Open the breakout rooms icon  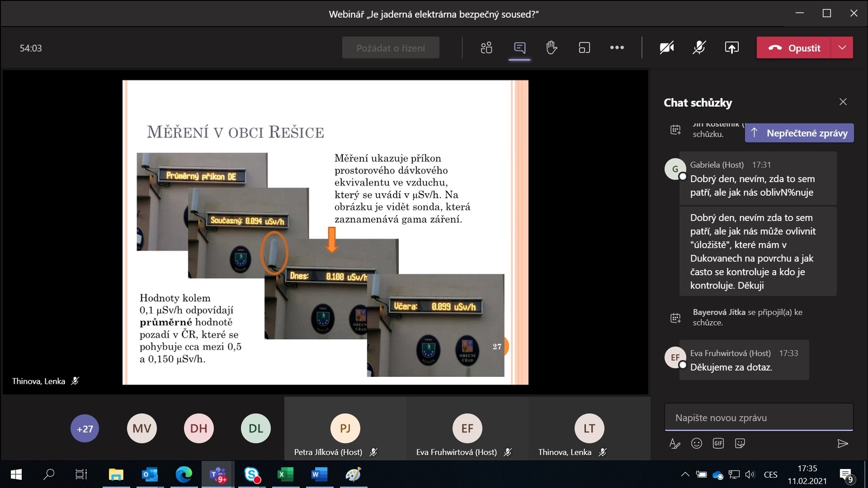[x=584, y=48]
